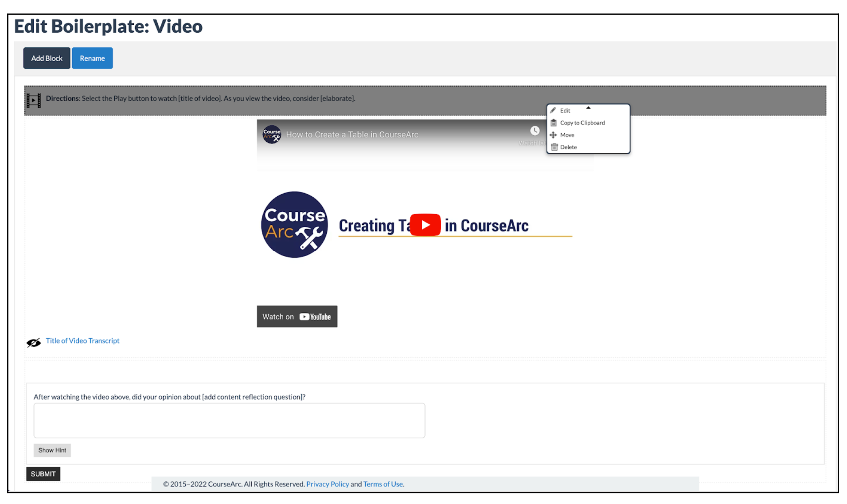Open the Privacy Policy link
Image resolution: width=847 pixels, height=504 pixels.
pyautogui.click(x=328, y=484)
